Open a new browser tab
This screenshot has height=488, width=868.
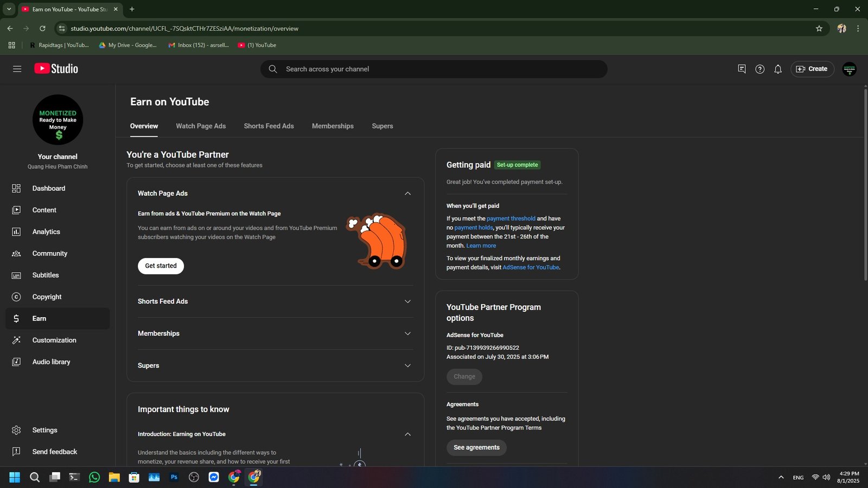(132, 9)
